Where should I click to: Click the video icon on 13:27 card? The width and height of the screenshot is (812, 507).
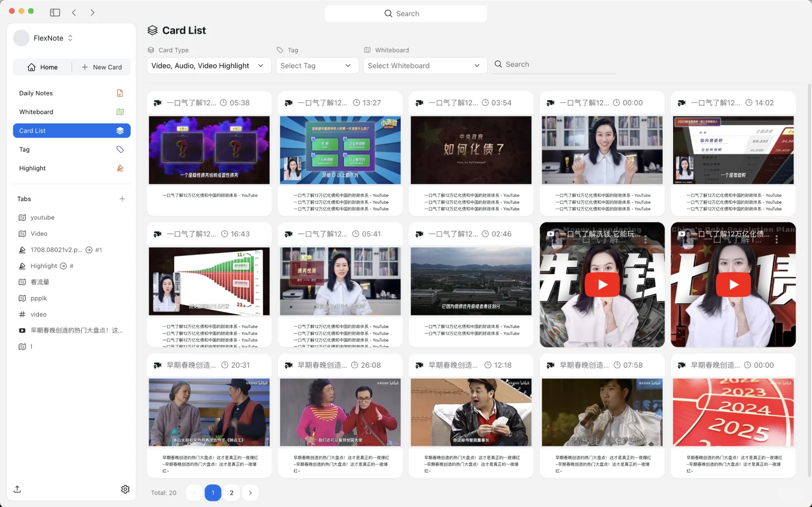(289, 103)
